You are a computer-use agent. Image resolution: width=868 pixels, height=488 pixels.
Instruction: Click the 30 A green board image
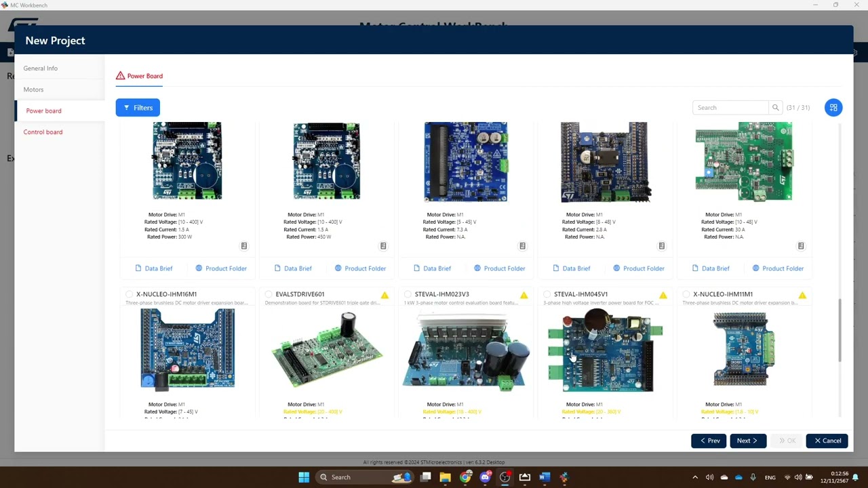(744, 161)
